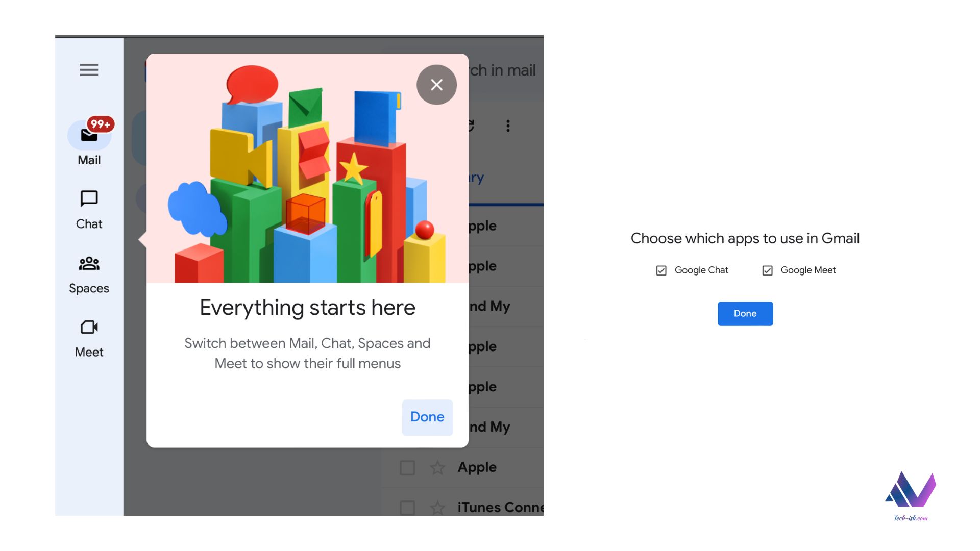Star the iTunes Connect email
Image resolution: width=980 pixels, height=551 pixels.
click(x=437, y=508)
